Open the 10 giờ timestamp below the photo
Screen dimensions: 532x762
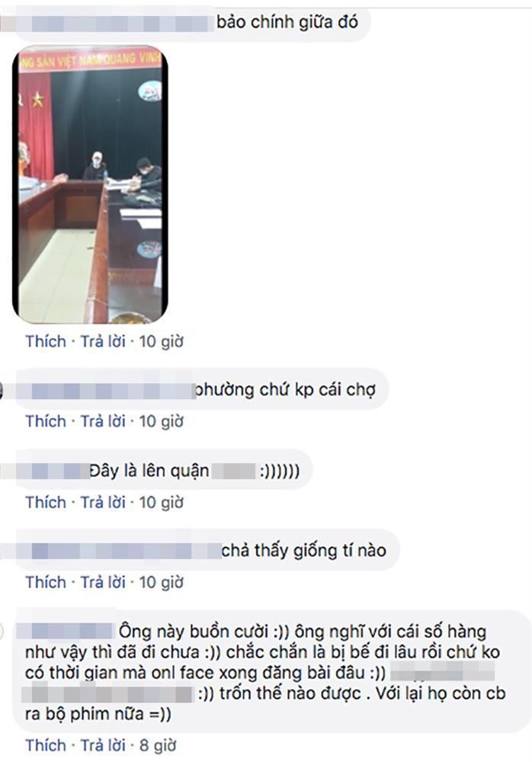coord(162,341)
